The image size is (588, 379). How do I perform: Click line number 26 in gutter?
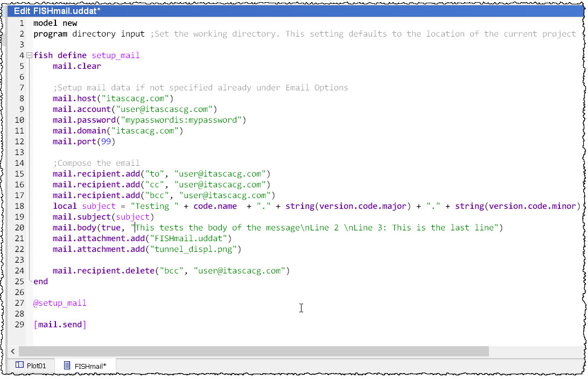(x=19, y=292)
